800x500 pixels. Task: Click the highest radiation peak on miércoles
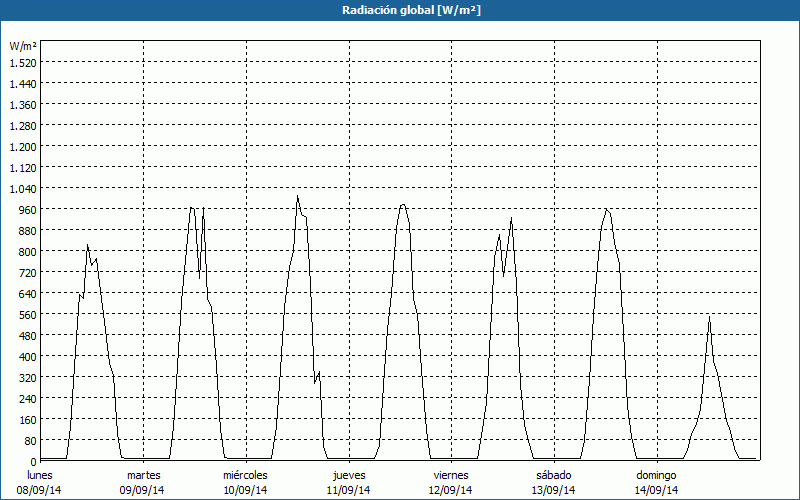coord(297,196)
